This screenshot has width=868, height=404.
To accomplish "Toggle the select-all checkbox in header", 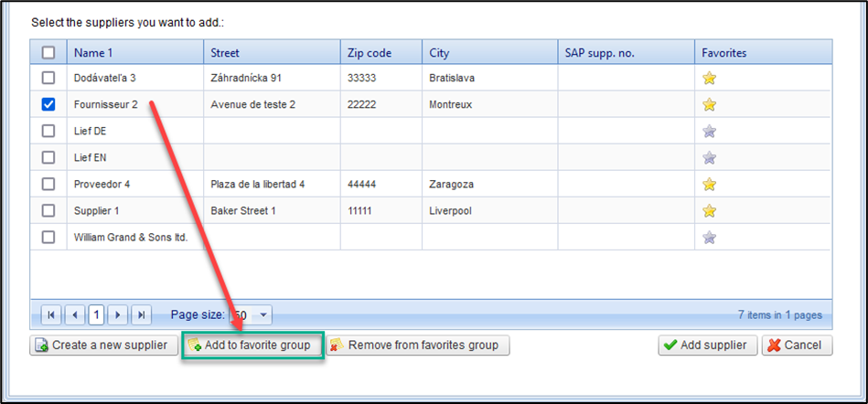I will pos(48,53).
